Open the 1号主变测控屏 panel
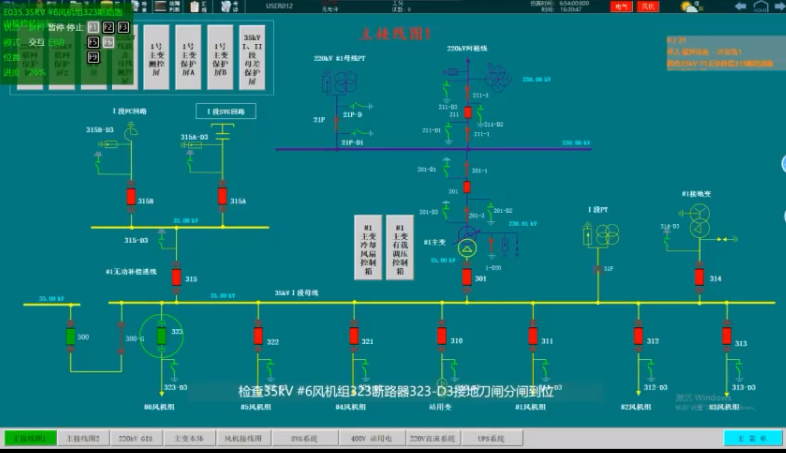This screenshot has width=786, height=453. [156, 58]
